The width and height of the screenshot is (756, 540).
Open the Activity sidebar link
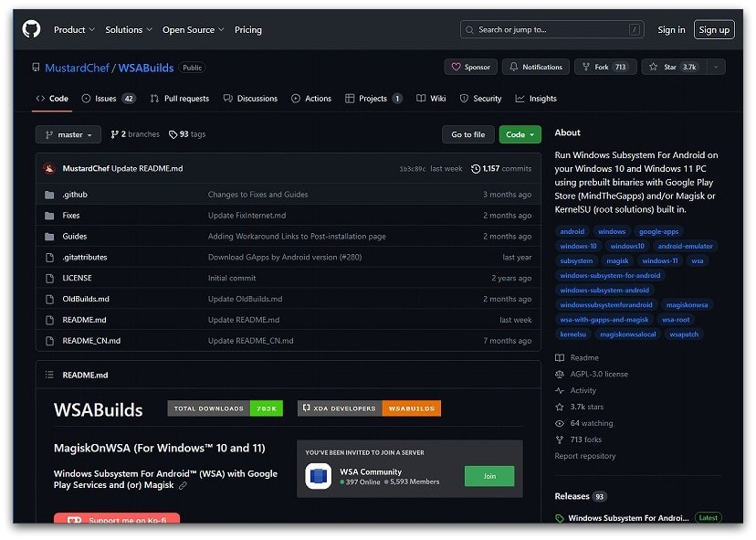[x=576, y=391]
